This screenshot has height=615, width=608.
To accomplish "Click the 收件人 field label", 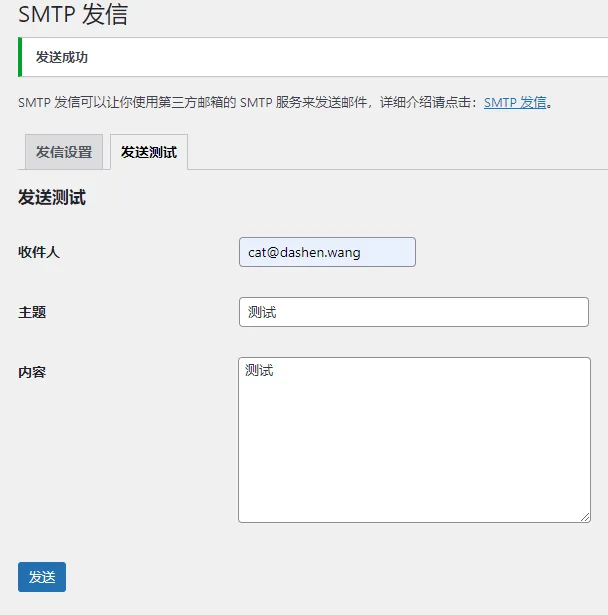I will 39,252.
